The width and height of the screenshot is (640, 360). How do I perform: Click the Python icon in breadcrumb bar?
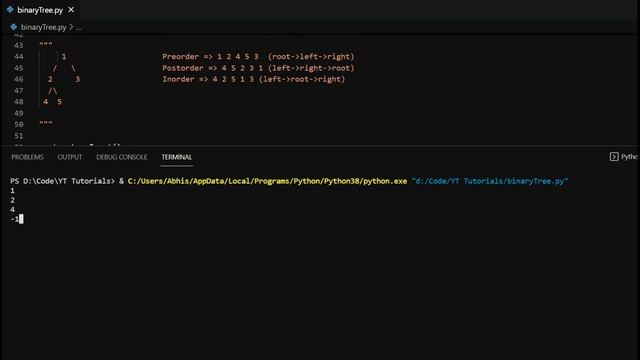tap(13, 27)
